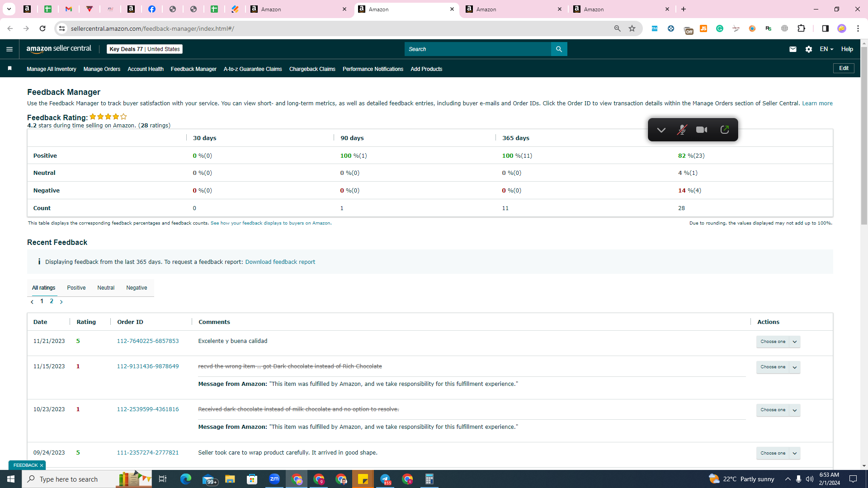Open Chargeback Claims menu item
Screen dimensions: 868x488
point(312,69)
